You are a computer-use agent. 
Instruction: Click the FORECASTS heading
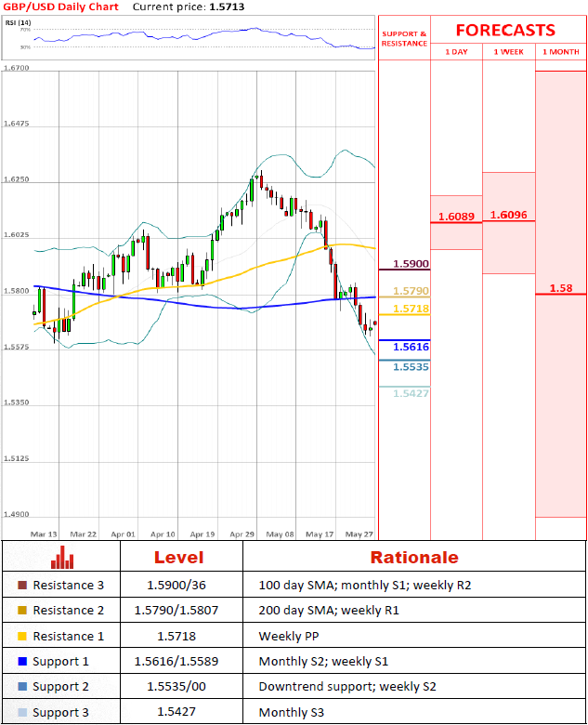click(x=505, y=30)
